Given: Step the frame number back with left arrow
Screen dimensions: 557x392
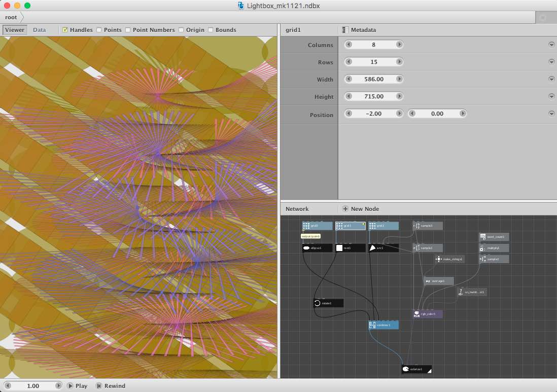Looking at the screenshot, I should pos(8,385).
